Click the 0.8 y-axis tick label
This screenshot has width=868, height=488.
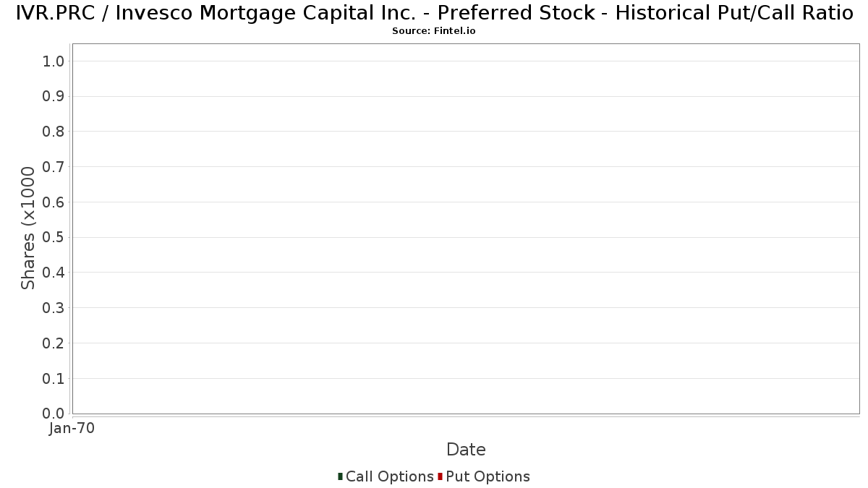coord(54,132)
